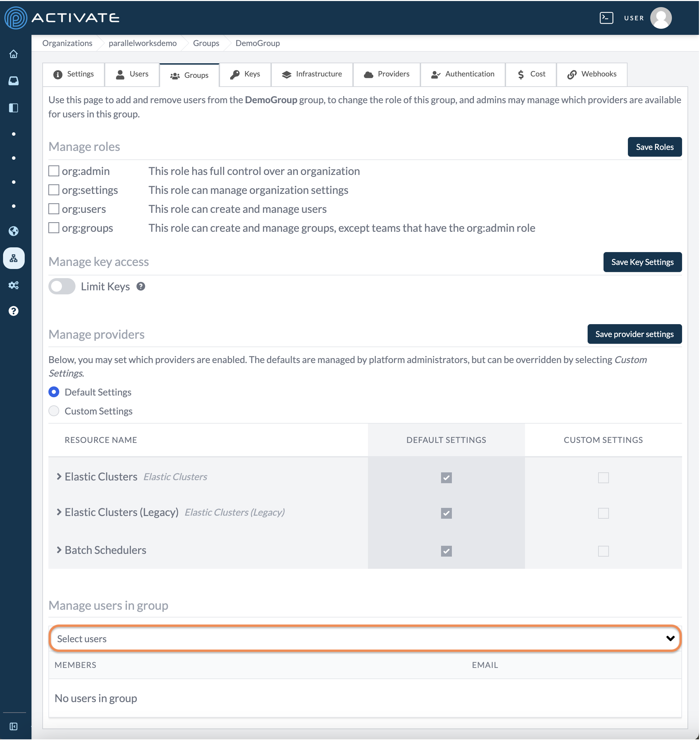This screenshot has width=700, height=740.
Task: Click the Limit Keys help icon
Action: [141, 287]
